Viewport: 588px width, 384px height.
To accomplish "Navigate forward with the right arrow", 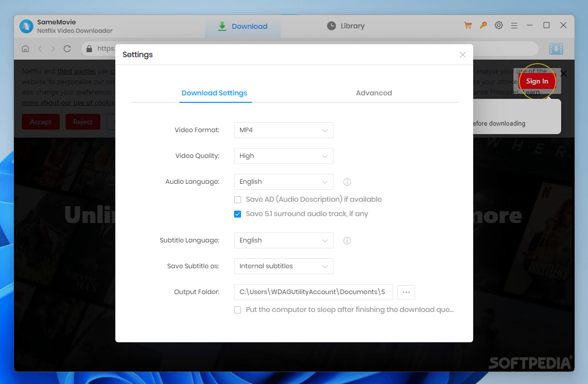I will click(53, 49).
